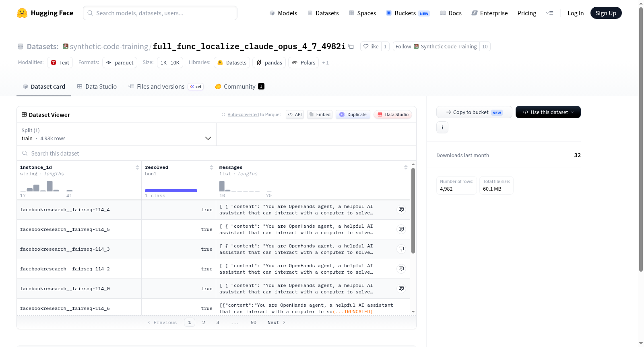Click the Embed button

(320, 114)
